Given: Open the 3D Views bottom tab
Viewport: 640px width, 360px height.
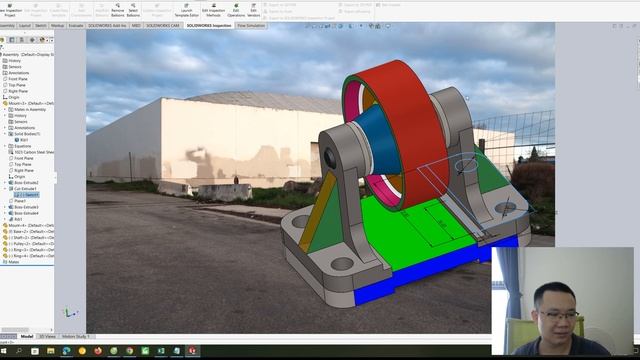Looking at the screenshot, I should coord(47,336).
